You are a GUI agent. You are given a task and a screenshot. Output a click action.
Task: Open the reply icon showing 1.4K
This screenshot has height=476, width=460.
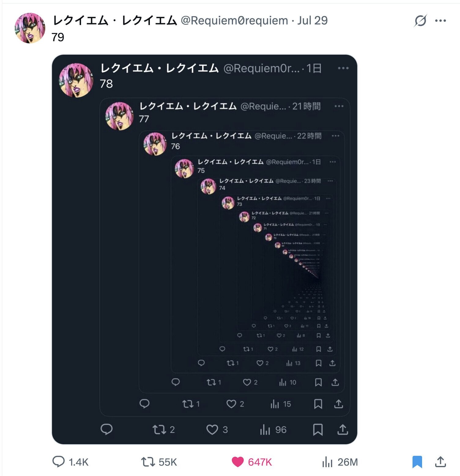(58, 462)
